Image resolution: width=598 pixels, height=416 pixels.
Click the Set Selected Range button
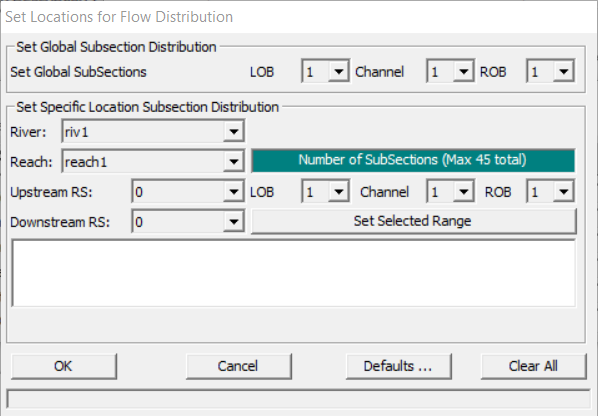tap(413, 221)
